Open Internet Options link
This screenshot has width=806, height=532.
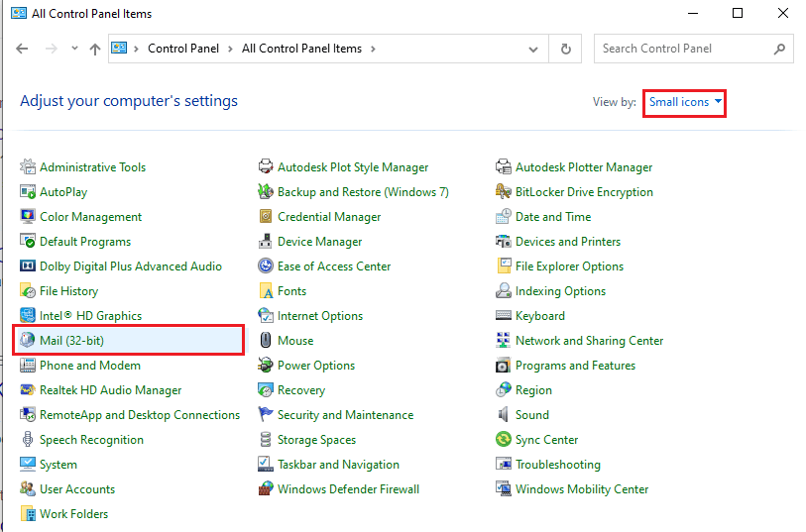tap(320, 316)
